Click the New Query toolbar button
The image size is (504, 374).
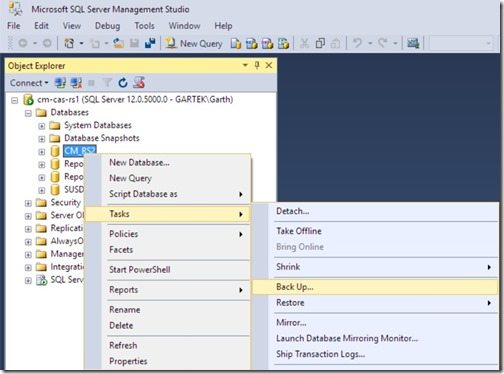[x=194, y=43]
